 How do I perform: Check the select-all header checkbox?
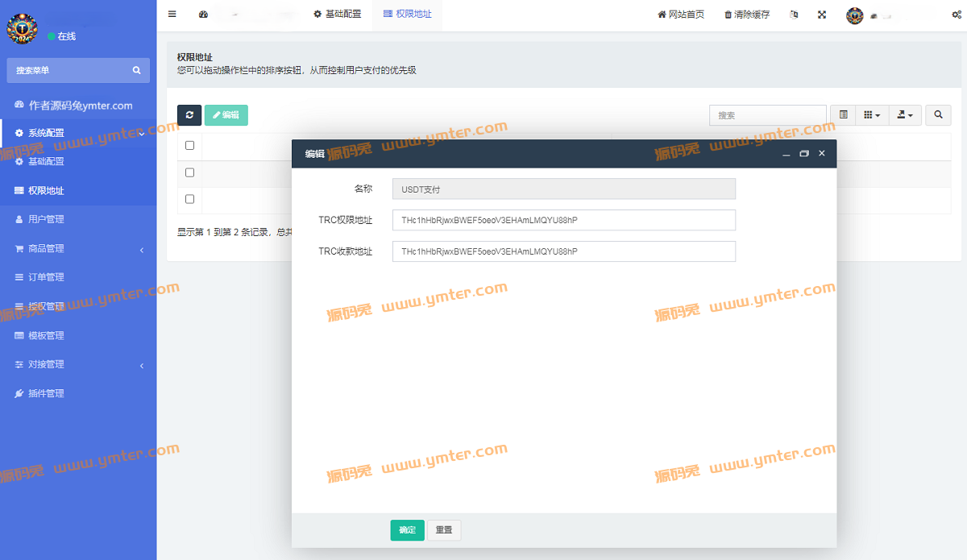(x=190, y=146)
